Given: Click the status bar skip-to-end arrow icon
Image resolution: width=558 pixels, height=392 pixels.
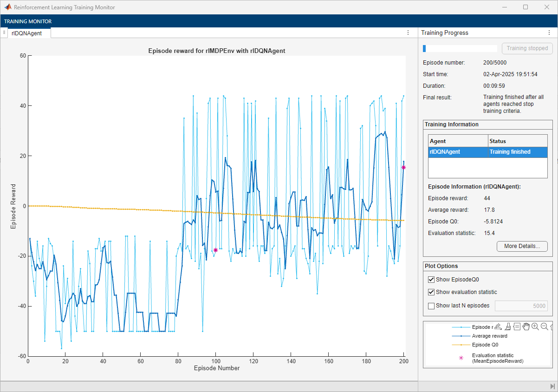Looking at the screenshot, I should pyautogui.click(x=552, y=386).
